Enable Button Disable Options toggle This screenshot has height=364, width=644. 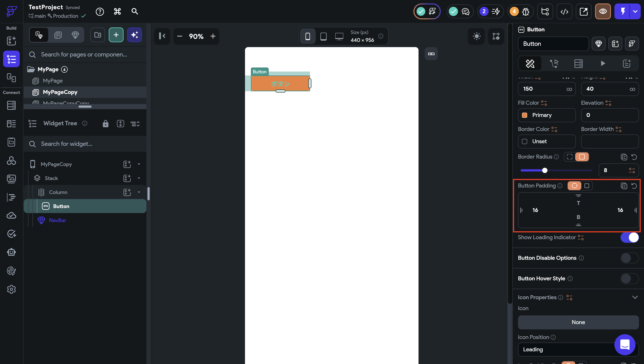pos(630,258)
